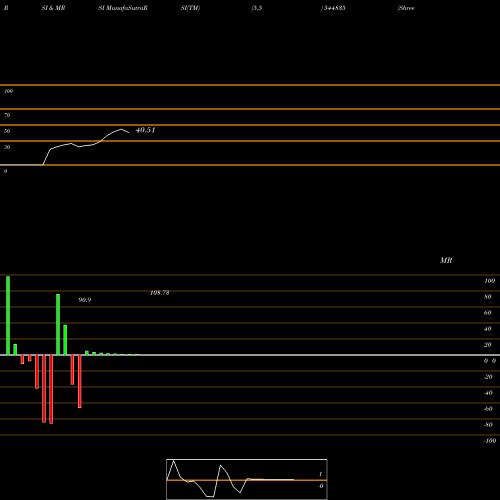The height and width of the screenshot is (500, 500).
Task: Select the 108.78 value label
Action: pyautogui.click(x=160, y=293)
